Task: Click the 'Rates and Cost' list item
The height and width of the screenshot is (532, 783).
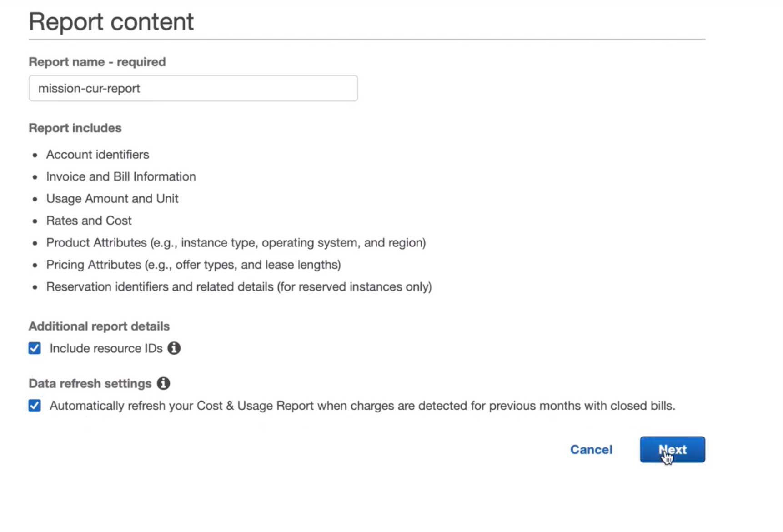Action: (x=89, y=221)
